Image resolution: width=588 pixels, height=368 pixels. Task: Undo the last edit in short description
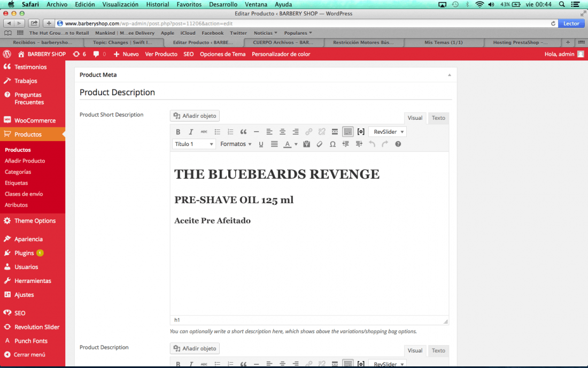pos(372,144)
